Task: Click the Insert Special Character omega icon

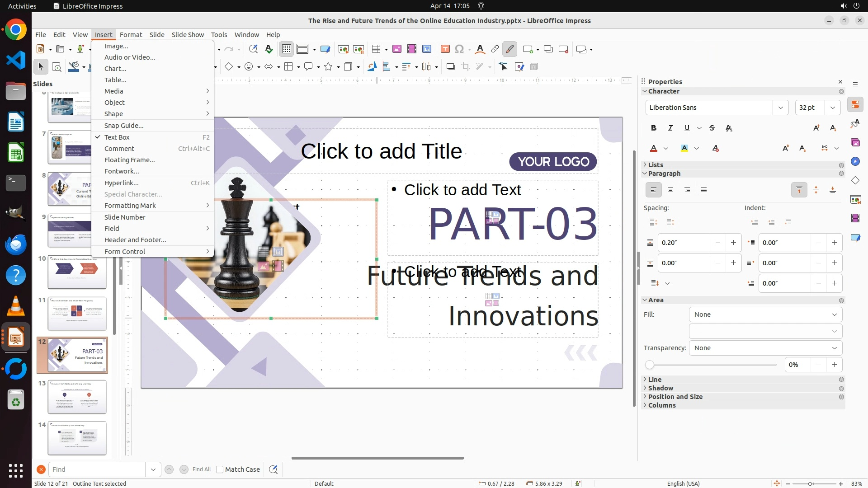Action: point(459,49)
